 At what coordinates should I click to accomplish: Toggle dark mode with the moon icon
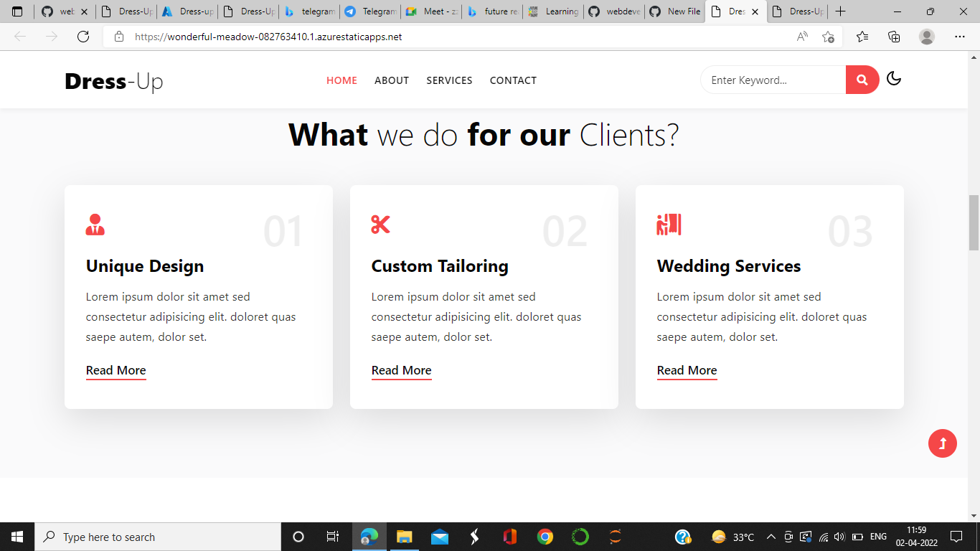click(x=894, y=80)
